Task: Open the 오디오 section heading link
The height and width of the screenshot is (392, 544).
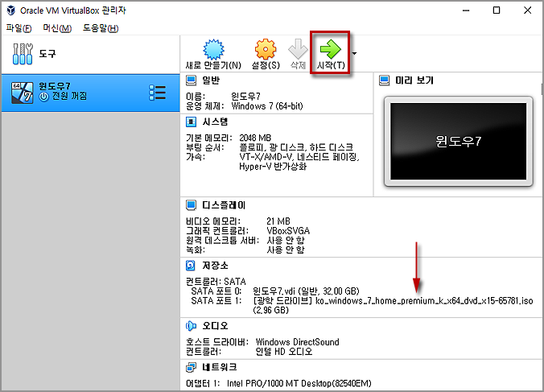Action: click(x=215, y=326)
